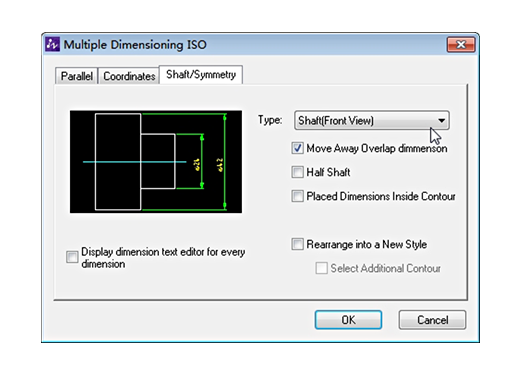Image resolution: width=523 pixels, height=374 pixels.
Task: Tick Rearrange into a New Style
Action: tap(297, 244)
